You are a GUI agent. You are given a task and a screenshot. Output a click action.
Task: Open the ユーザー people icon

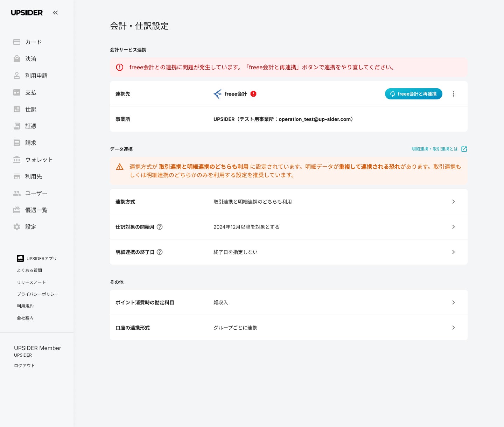click(x=17, y=193)
